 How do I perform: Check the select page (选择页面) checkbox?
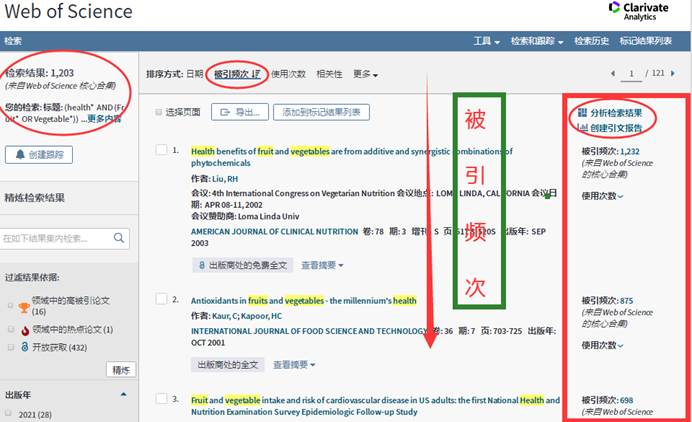pyautogui.click(x=158, y=112)
